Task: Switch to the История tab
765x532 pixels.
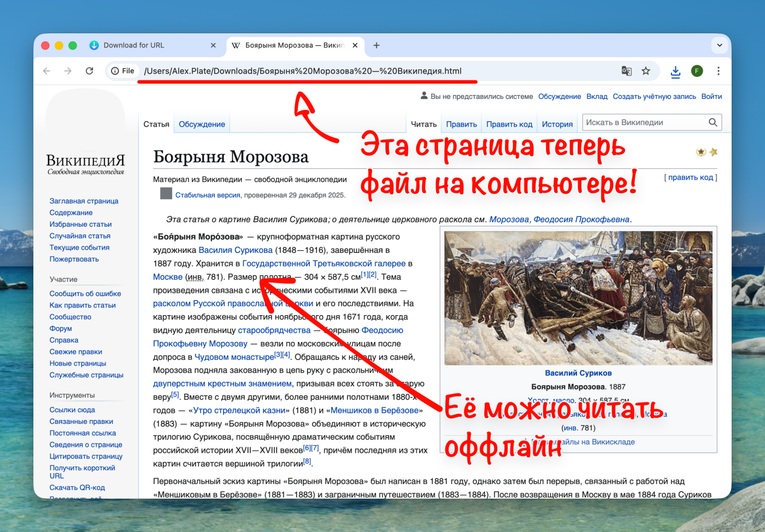Action: coord(557,124)
